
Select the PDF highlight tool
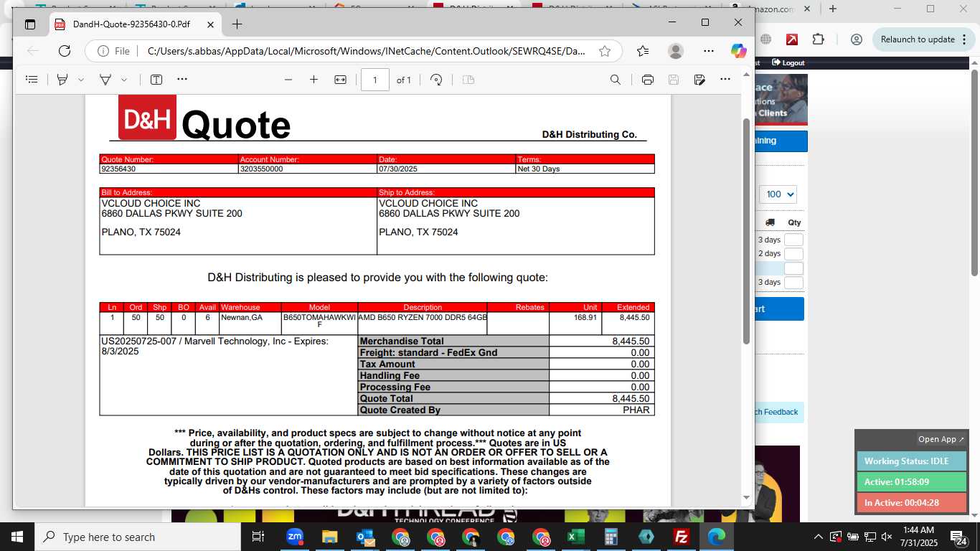point(62,80)
